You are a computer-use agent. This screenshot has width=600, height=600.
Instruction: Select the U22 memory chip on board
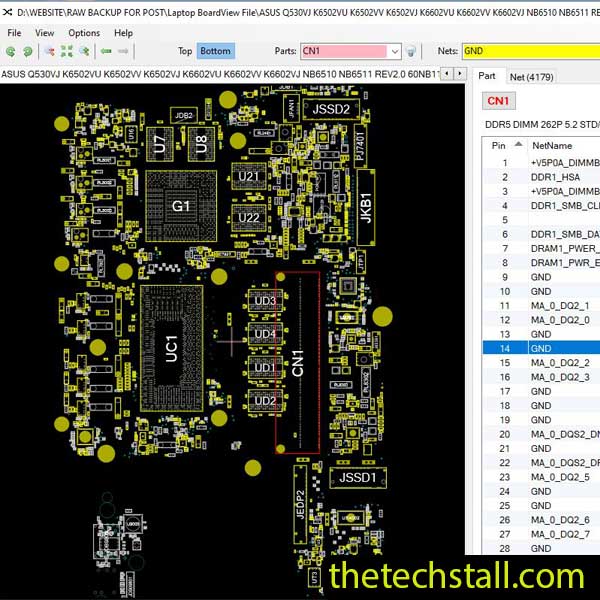[x=249, y=218]
